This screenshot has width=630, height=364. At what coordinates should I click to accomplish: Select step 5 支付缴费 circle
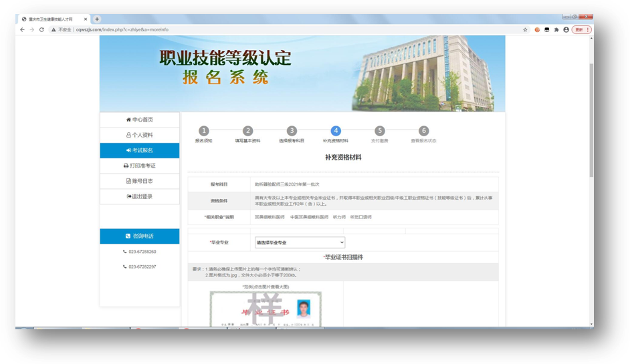point(380,131)
